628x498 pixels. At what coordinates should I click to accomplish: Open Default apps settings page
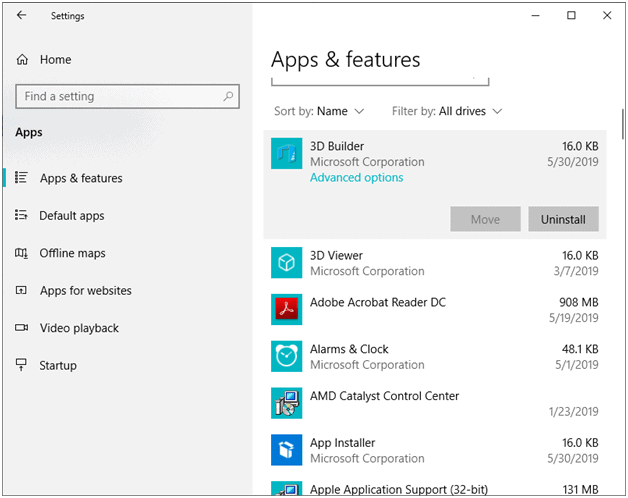point(72,216)
